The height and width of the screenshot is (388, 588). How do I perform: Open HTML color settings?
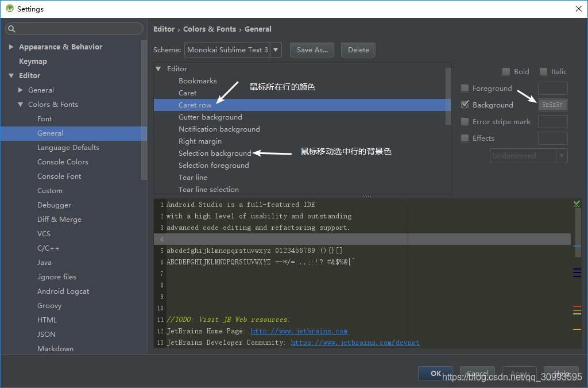[x=47, y=320]
